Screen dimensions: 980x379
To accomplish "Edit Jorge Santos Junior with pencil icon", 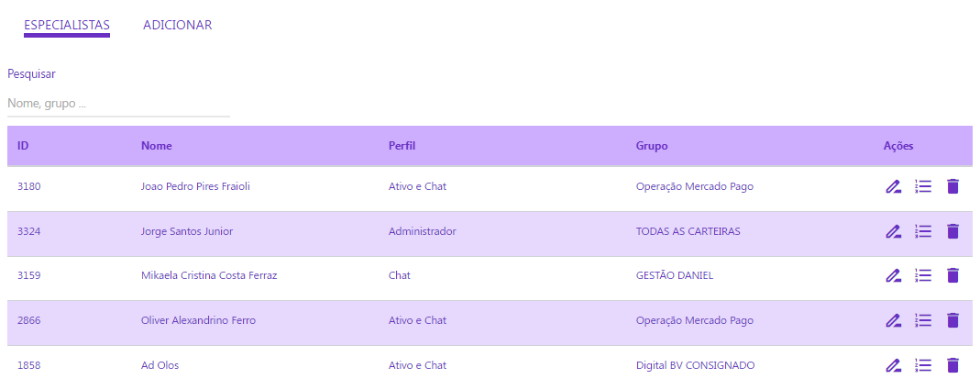I will coord(893,231).
